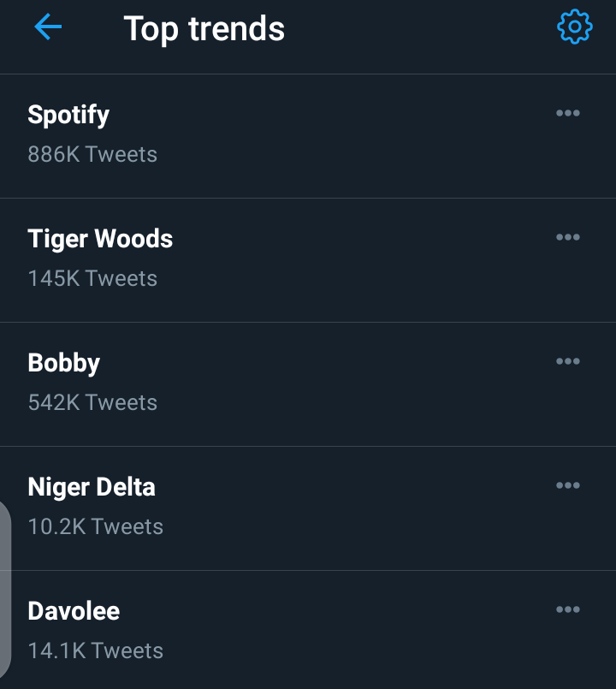Click the 145K Tweets count
Image resolution: width=616 pixels, height=689 pixels.
92,278
